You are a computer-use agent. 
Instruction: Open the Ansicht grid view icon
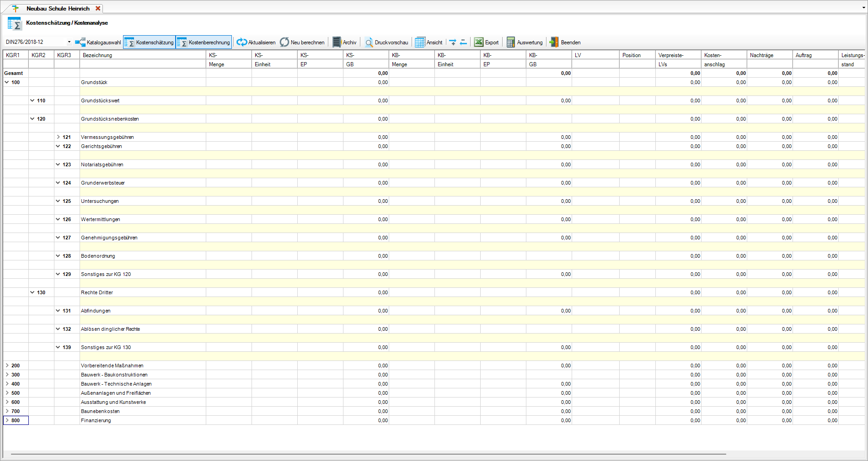(x=420, y=42)
